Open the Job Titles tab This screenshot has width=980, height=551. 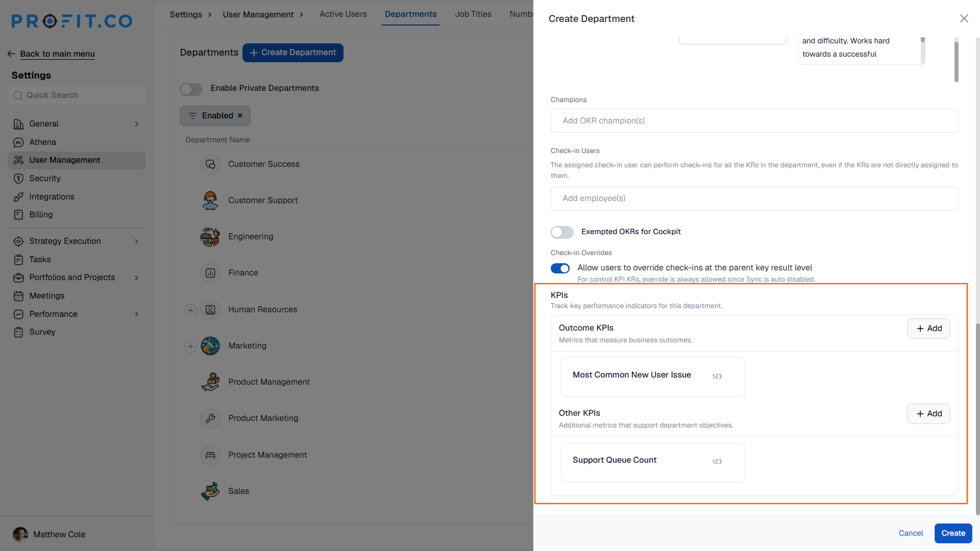(473, 14)
